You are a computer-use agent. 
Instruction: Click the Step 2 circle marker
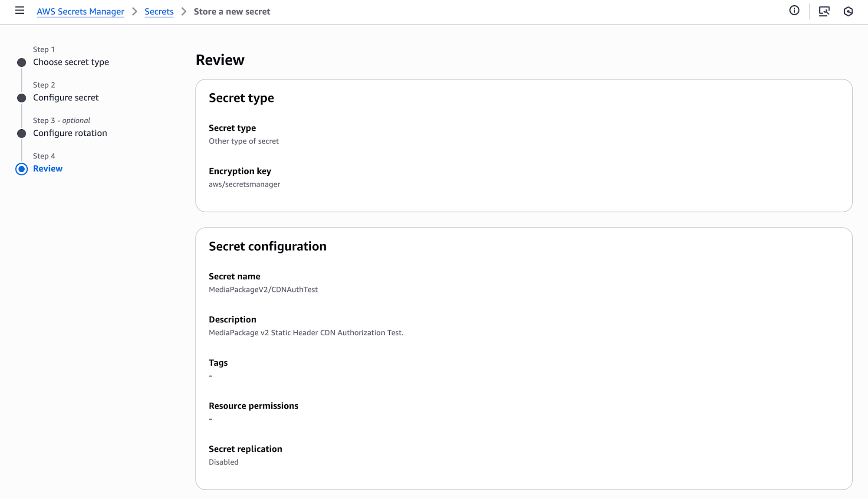click(x=21, y=98)
